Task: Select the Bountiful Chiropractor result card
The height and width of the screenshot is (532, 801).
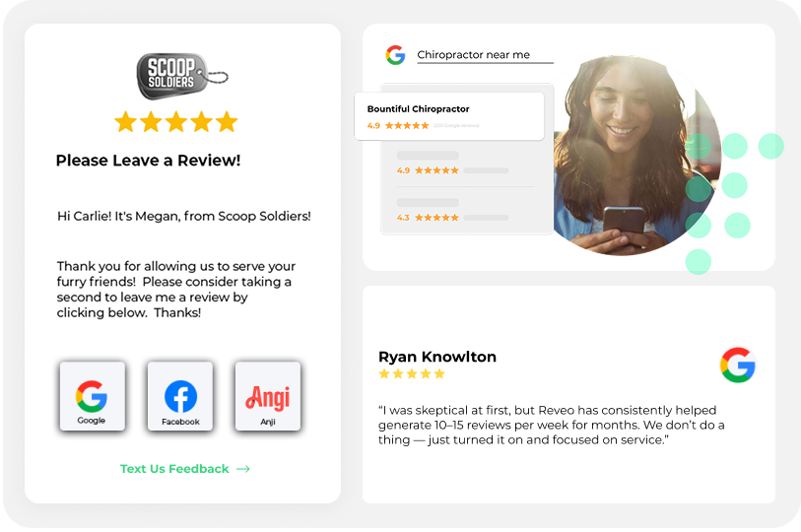Action: [449, 116]
